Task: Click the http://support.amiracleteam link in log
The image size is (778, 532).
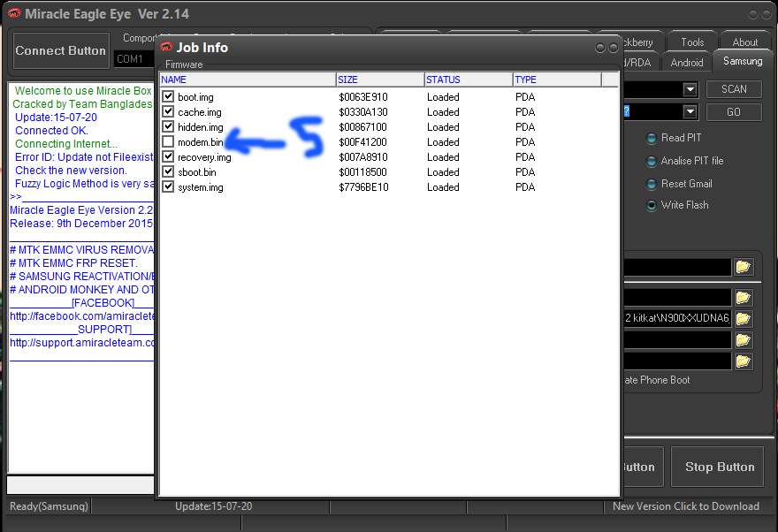Action: tap(82, 343)
